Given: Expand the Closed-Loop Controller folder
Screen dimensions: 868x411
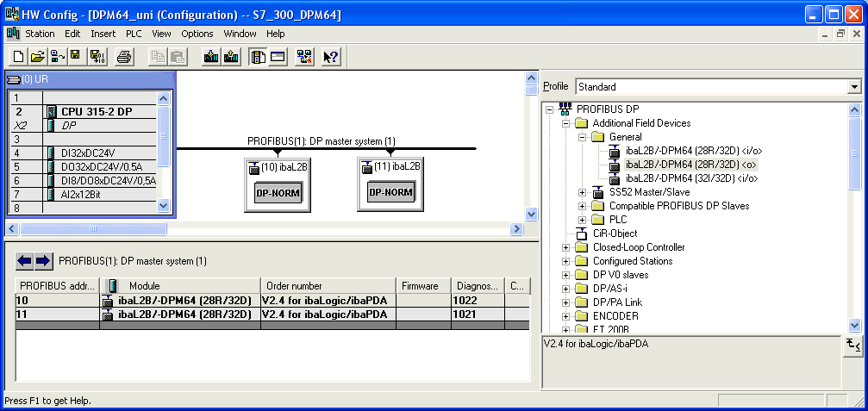Looking at the screenshot, I should click(x=566, y=247).
